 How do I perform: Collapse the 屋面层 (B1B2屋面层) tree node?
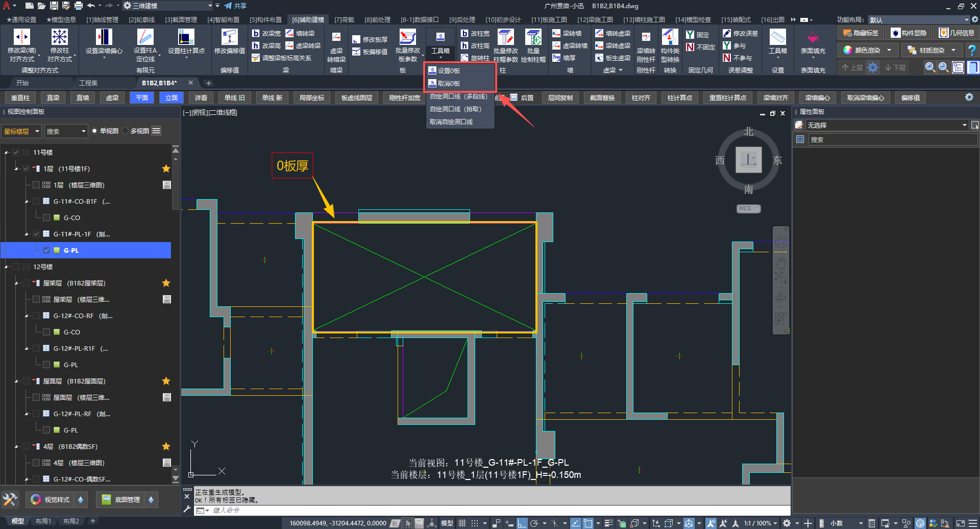click(16, 381)
